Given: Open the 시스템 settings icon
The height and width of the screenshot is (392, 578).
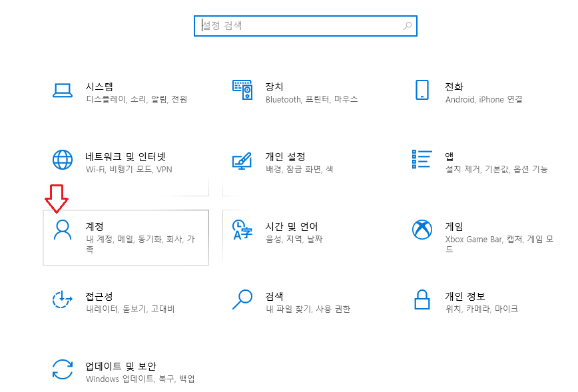Looking at the screenshot, I should tap(62, 91).
